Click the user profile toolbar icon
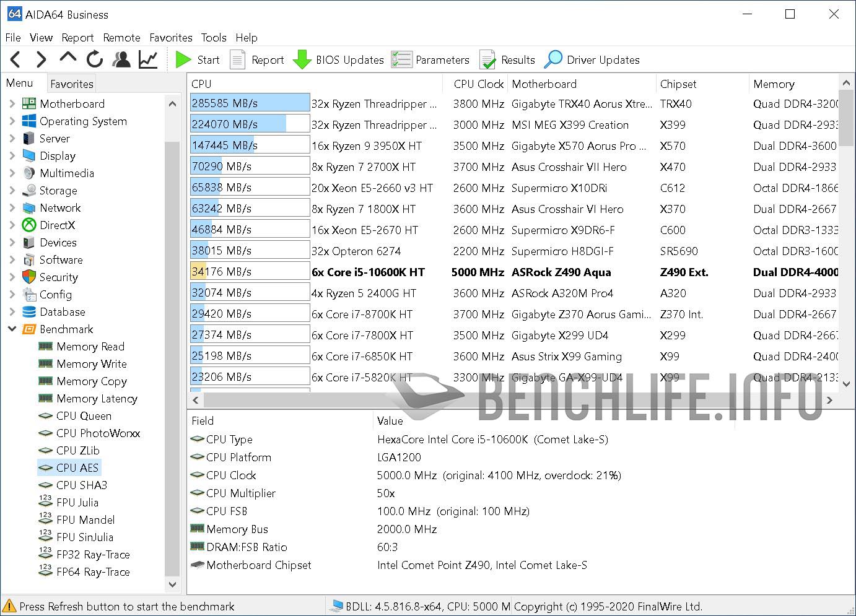 coord(122,59)
